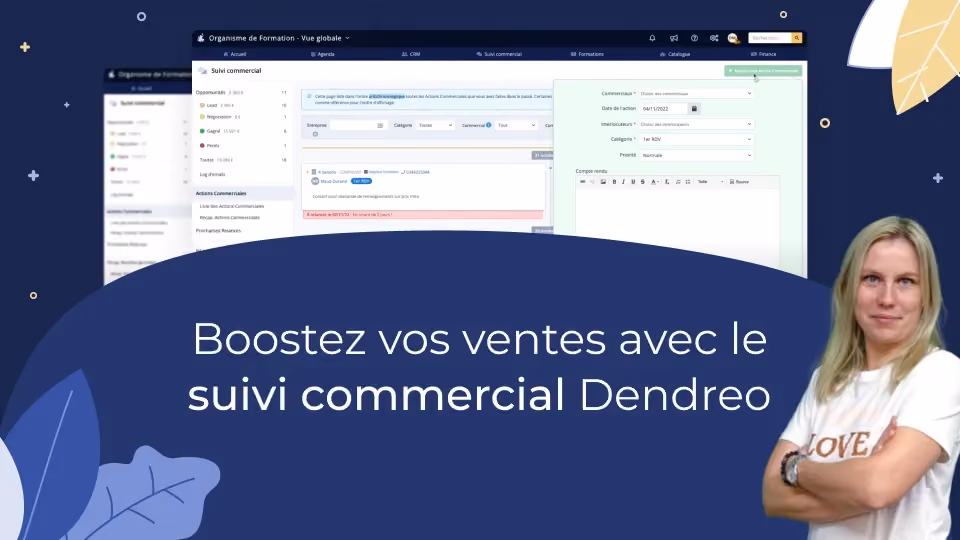Click the Dendreo logo in top bar
The image size is (960, 540).
201,38
